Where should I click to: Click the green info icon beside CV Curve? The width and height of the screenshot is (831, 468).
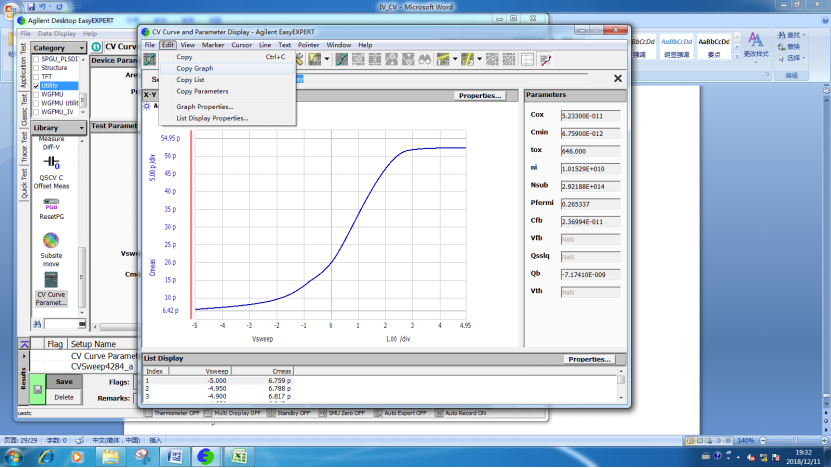[x=96, y=47]
